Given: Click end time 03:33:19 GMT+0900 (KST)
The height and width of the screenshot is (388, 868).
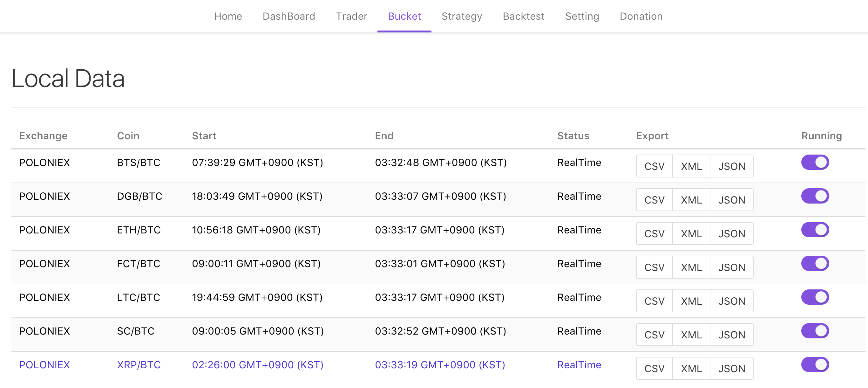Looking at the screenshot, I should (440, 365).
